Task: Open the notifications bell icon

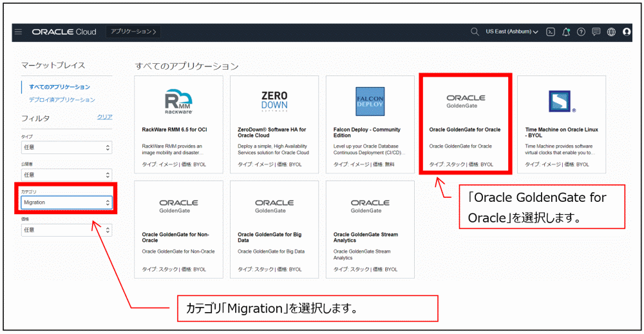Action: [566, 32]
